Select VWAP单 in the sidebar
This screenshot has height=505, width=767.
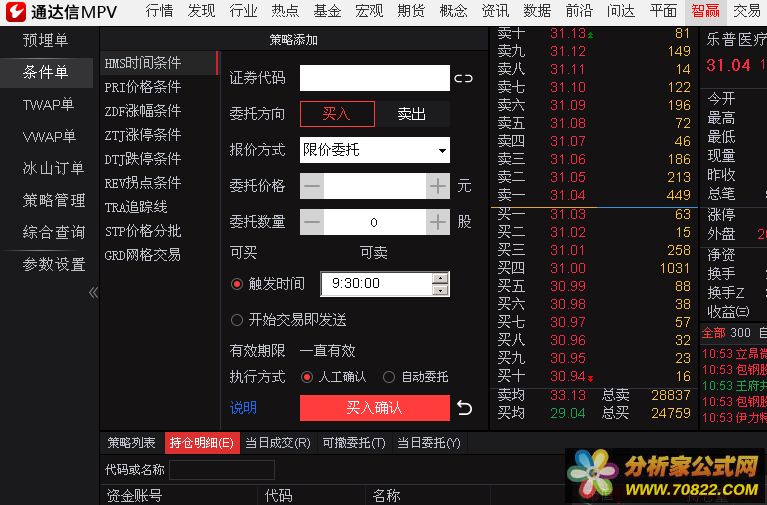click(x=49, y=136)
